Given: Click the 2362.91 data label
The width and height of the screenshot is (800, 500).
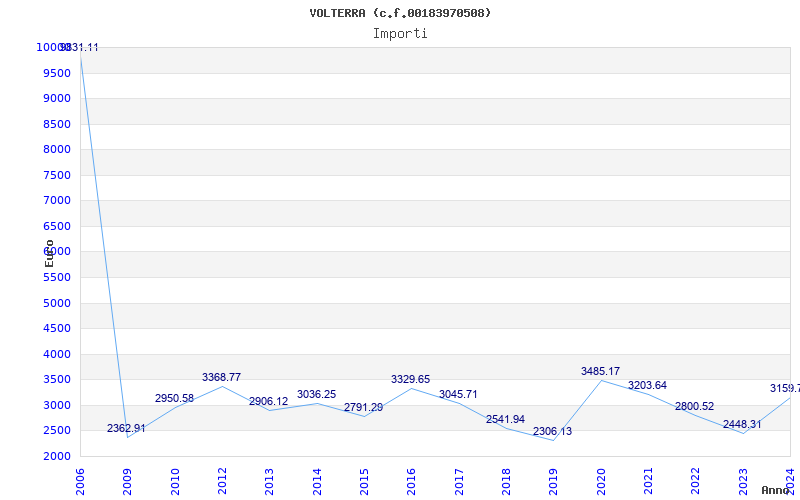Looking at the screenshot, I should coord(126,429).
